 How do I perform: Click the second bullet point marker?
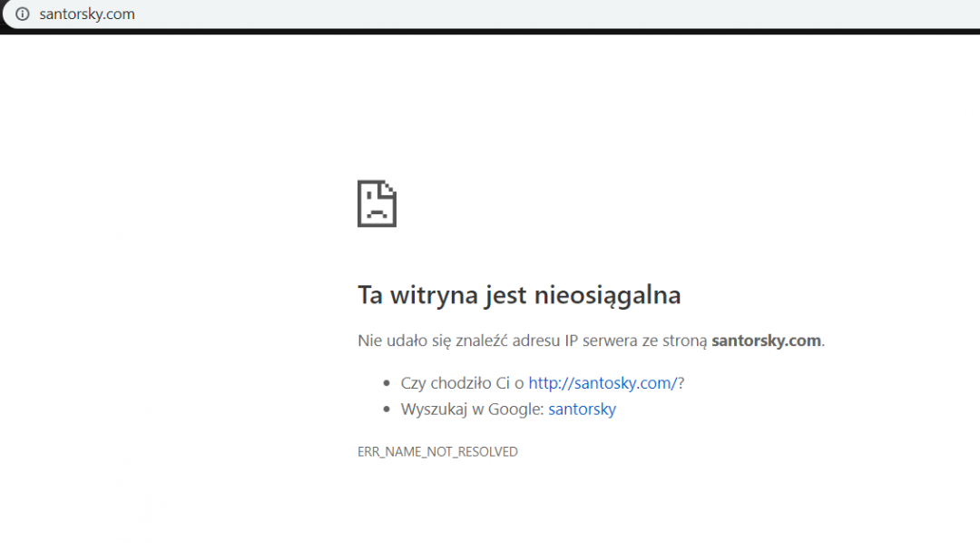[x=385, y=409]
